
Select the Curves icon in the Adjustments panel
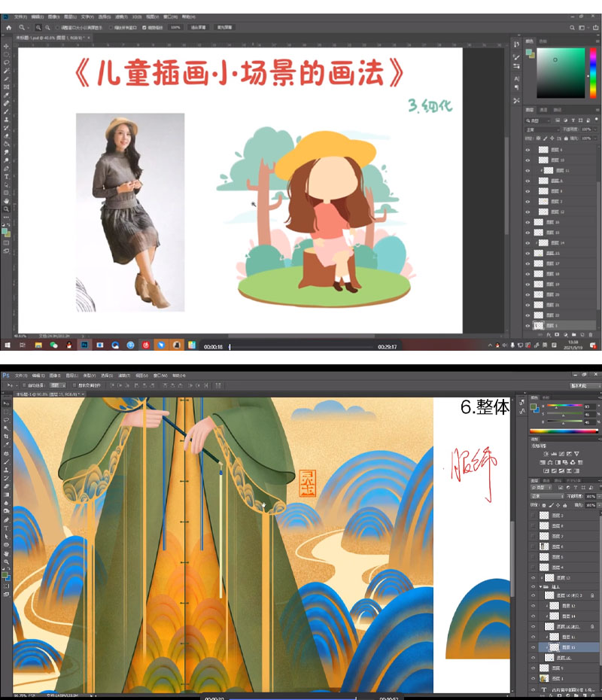(560, 453)
